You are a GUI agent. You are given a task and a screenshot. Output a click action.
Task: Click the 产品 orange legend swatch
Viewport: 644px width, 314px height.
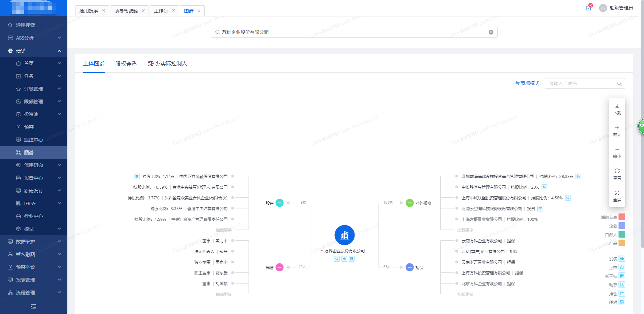(x=622, y=243)
